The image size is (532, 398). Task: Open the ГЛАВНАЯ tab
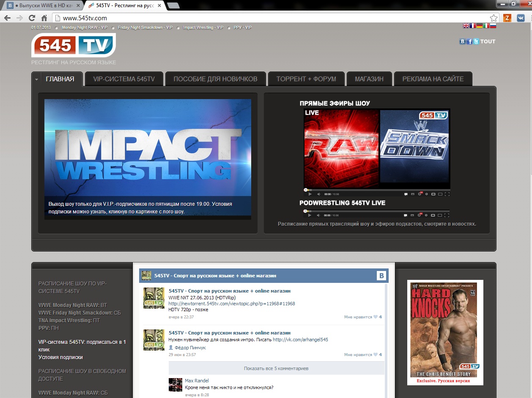pos(60,79)
